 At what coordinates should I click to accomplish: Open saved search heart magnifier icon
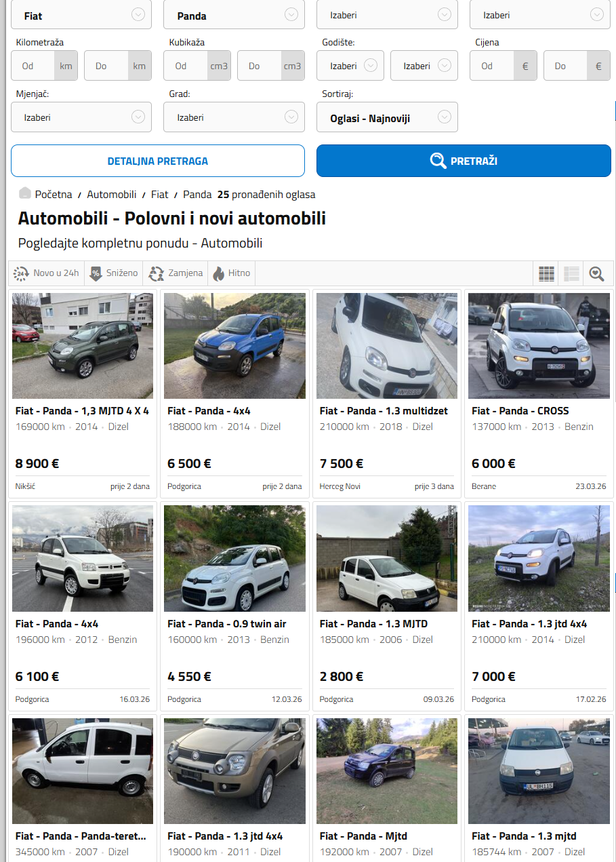[x=596, y=273]
